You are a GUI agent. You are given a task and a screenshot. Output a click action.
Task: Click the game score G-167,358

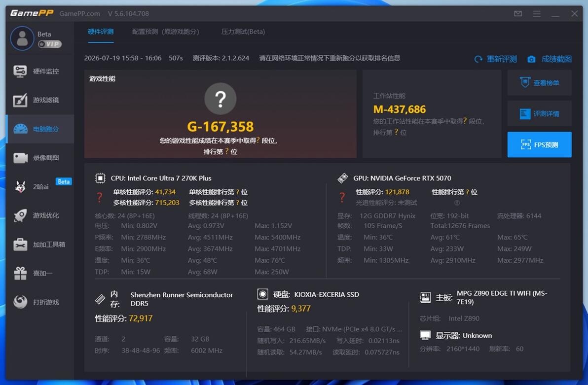pos(220,127)
